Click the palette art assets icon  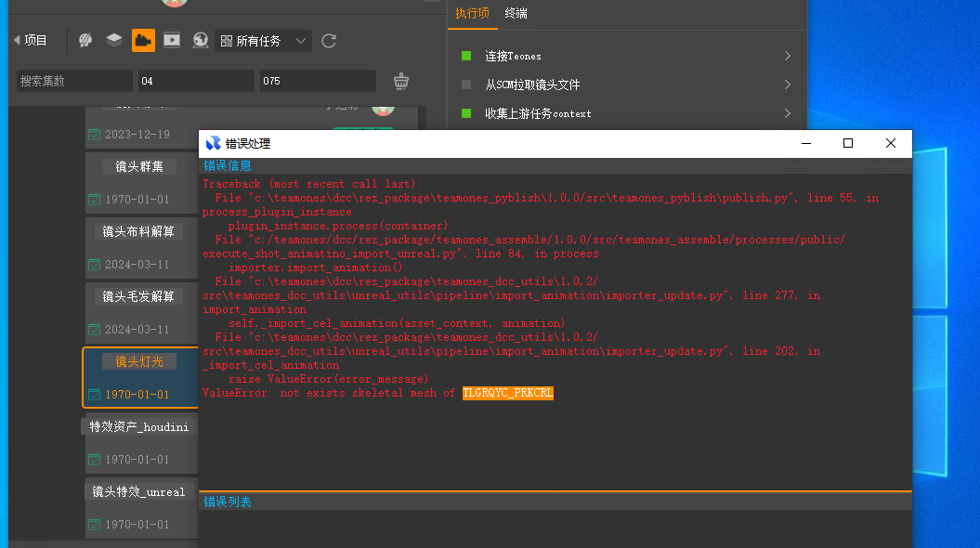(85, 40)
